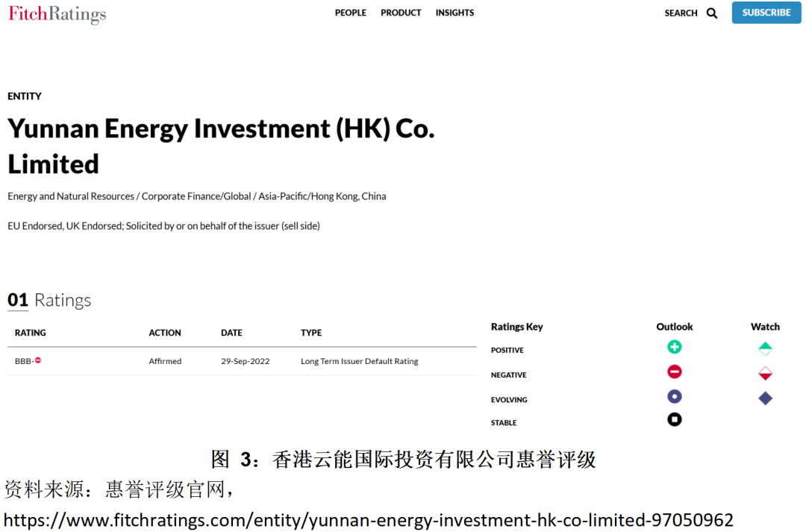Click negative outlook icon beside BBB- rating
806x532 pixels.
tap(38, 360)
